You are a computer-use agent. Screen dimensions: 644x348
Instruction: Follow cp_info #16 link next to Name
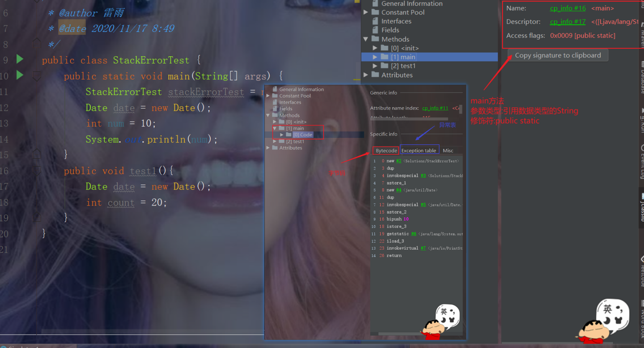tap(568, 8)
